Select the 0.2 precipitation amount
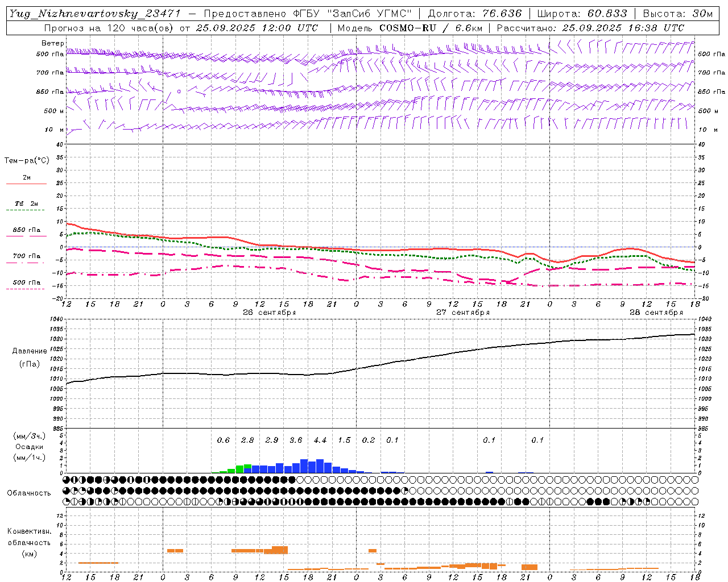Viewport: 728px width, 582px height. coord(369,440)
